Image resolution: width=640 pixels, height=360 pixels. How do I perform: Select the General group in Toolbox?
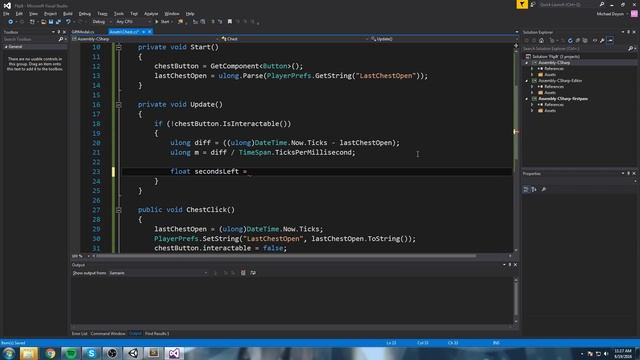click(x=34, y=47)
